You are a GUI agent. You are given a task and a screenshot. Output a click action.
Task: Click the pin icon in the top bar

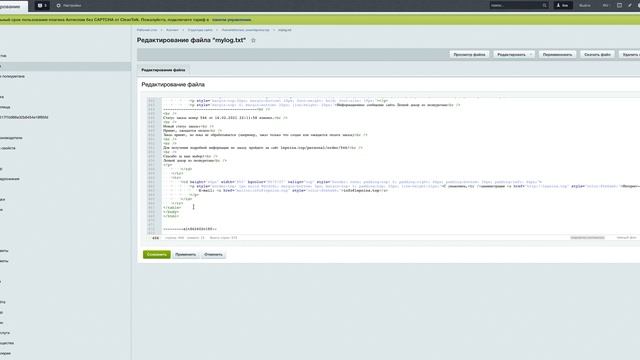(630, 5)
